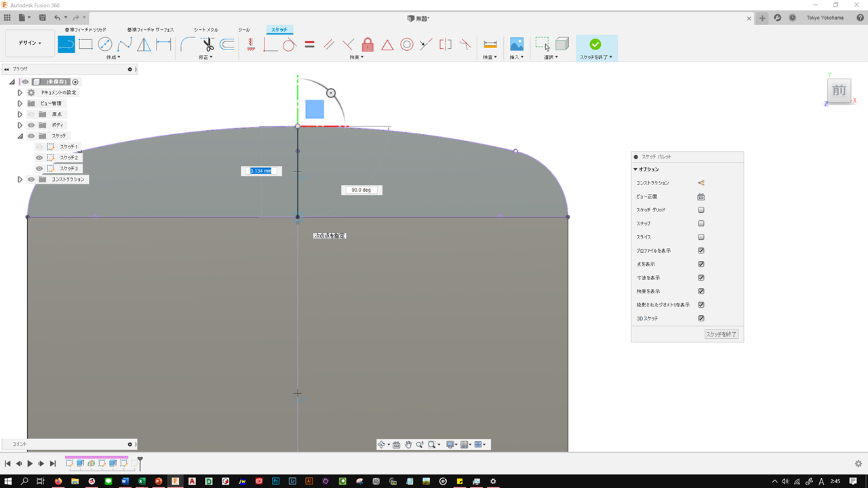Select the Line sketch tool
Image resolution: width=868 pixels, height=488 pixels.
pyautogui.click(x=66, y=45)
